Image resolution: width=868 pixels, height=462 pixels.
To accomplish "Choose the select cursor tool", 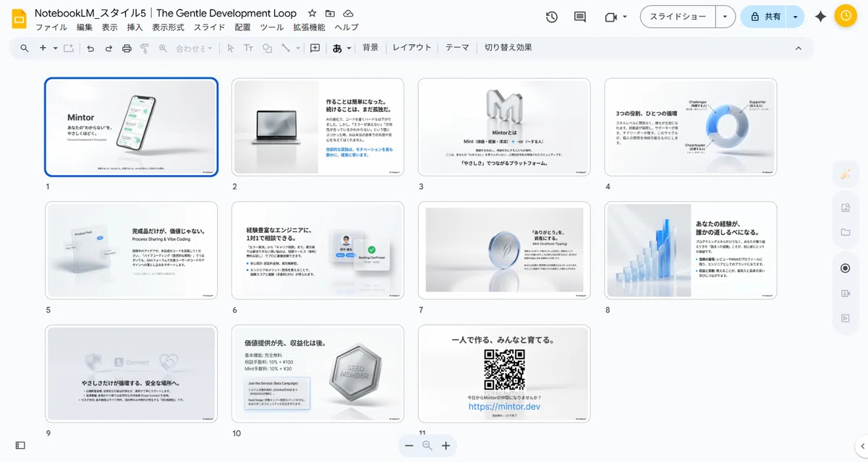I will point(230,48).
